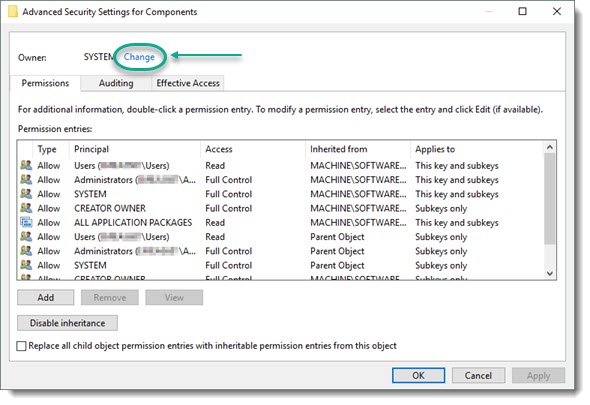590x405 pixels.
Task: Confirm with the OK button
Action: point(418,375)
